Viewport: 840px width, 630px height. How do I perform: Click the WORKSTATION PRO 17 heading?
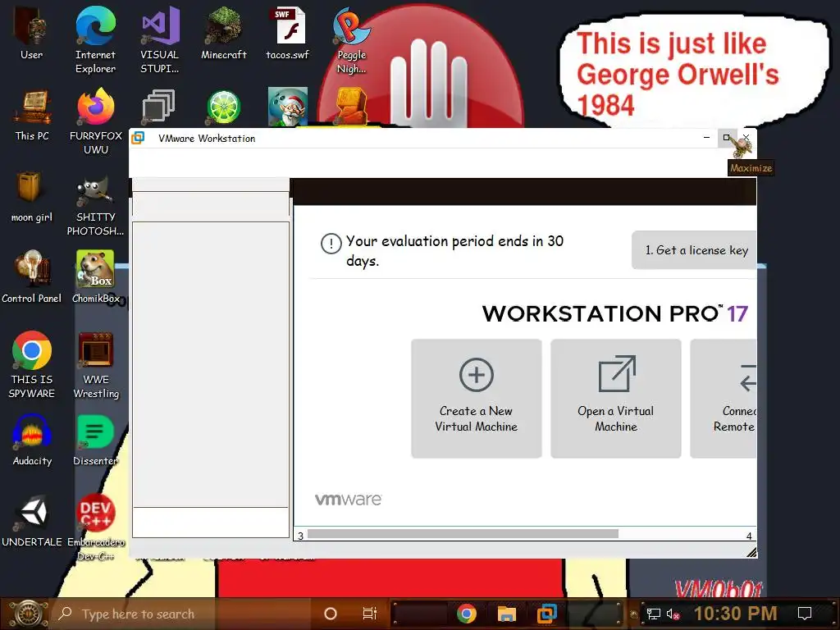[x=615, y=313]
